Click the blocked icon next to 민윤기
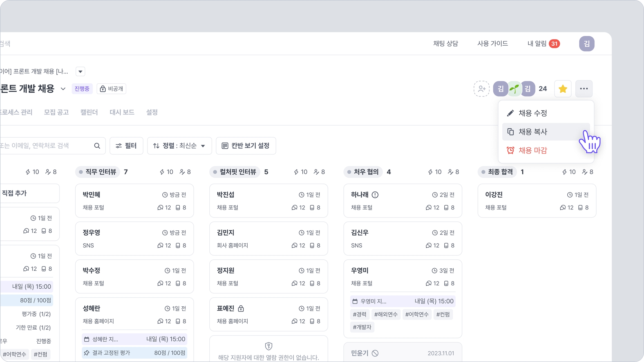This screenshot has height=362, width=644. point(375,353)
